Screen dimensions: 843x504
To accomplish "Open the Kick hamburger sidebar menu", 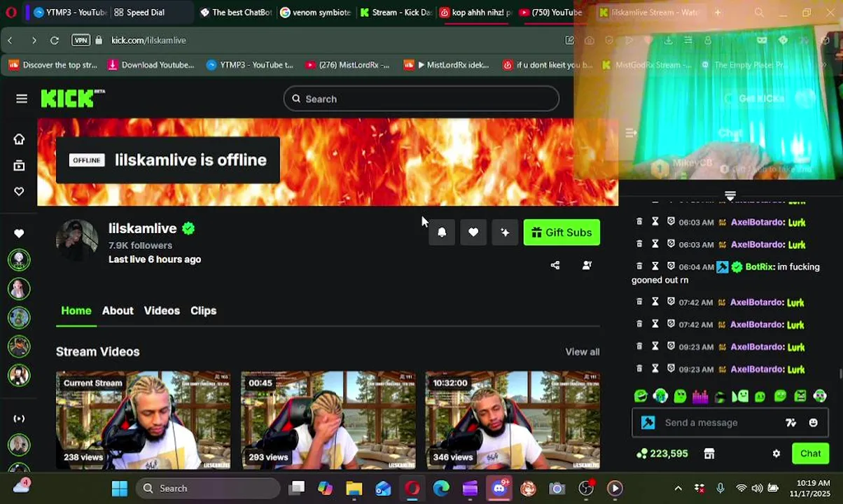I will point(22,99).
